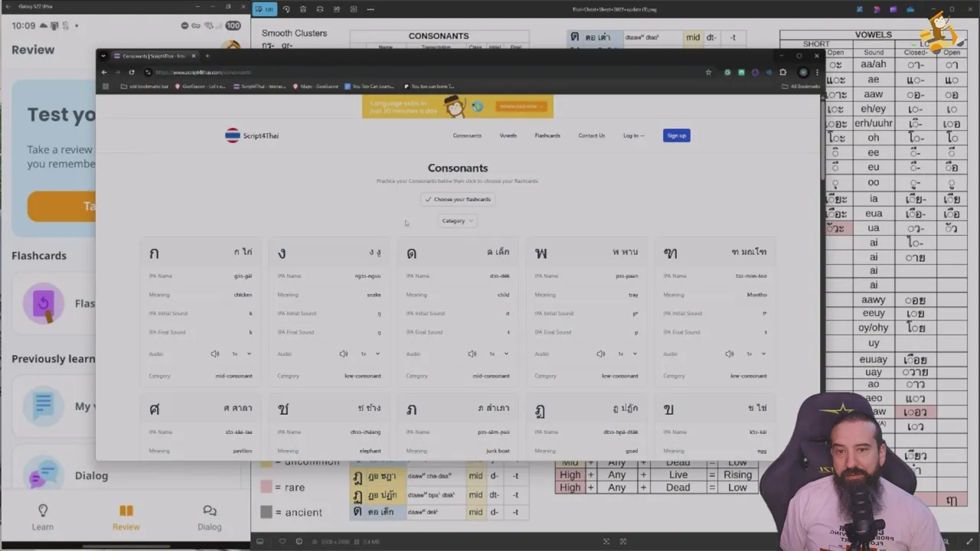Open the All Bookmarks folder
This screenshot has height=551, width=980.
[801, 86]
